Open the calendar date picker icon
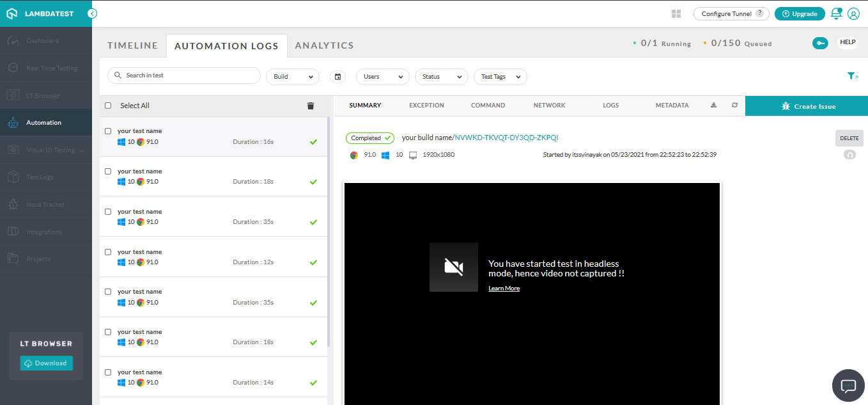 (338, 77)
